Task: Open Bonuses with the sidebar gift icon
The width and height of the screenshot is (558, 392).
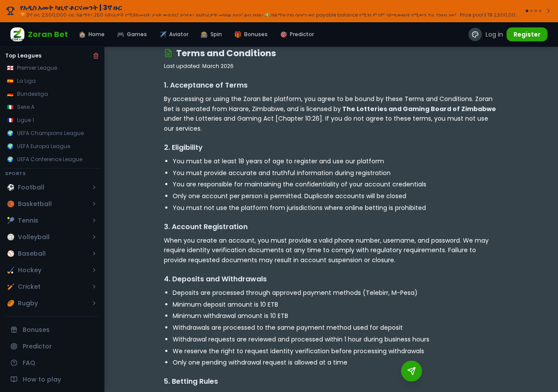Action: 14,330
